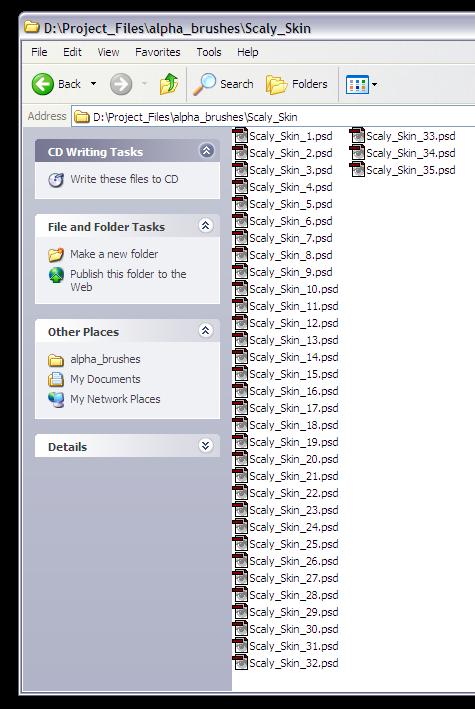Click the My Network Places icon
The width and height of the screenshot is (475, 709).
56,400
